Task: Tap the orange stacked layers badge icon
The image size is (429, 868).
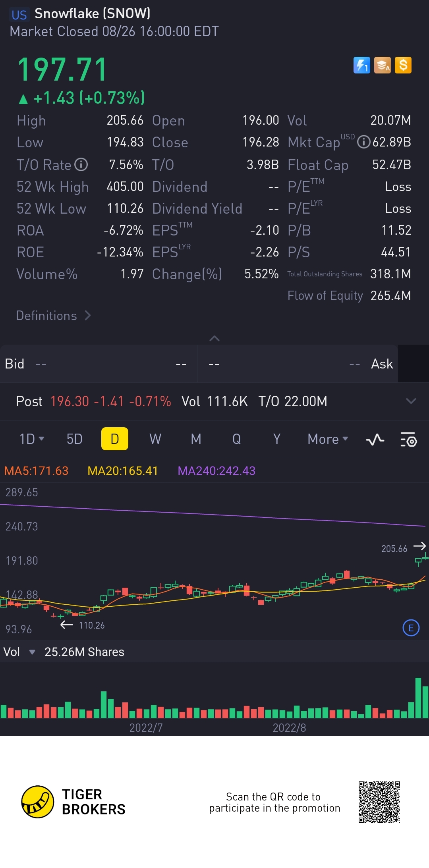Action: (382, 65)
